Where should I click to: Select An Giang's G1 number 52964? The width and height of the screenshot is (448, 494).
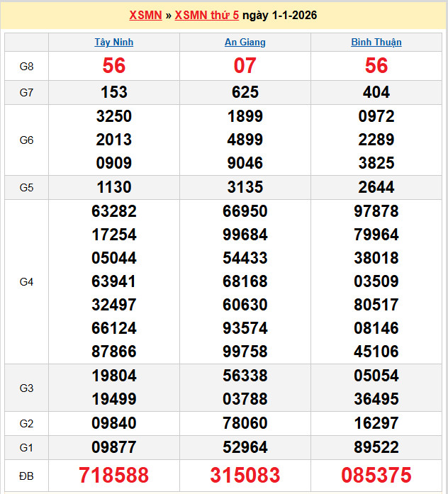[x=245, y=447]
